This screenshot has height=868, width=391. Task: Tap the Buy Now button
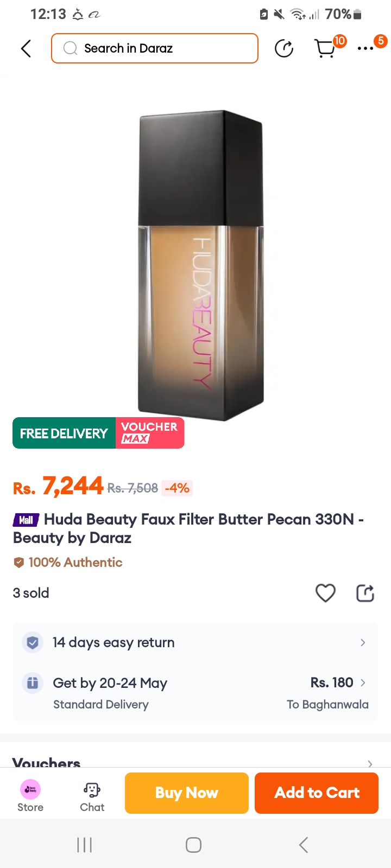point(187,793)
